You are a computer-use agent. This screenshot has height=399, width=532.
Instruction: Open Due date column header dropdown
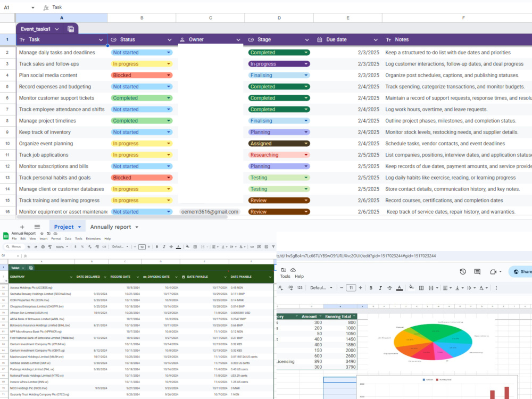point(376,40)
